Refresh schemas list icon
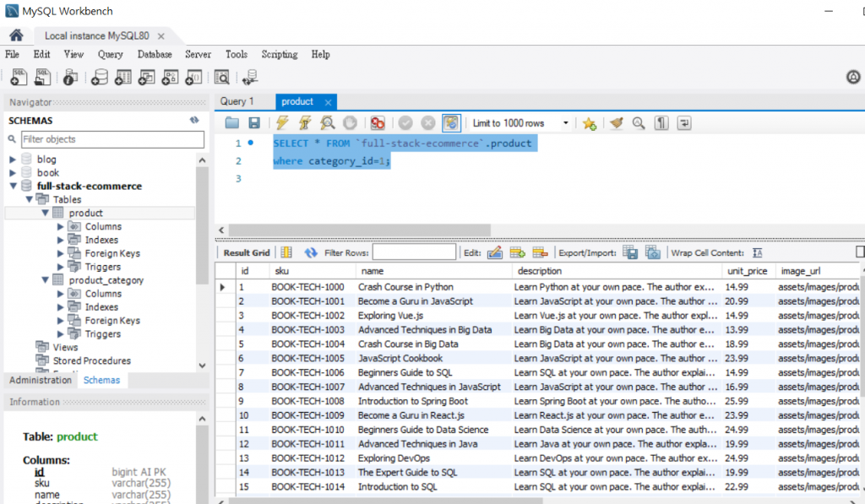Viewport: 865px width, 504px height. click(x=194, y=120)
